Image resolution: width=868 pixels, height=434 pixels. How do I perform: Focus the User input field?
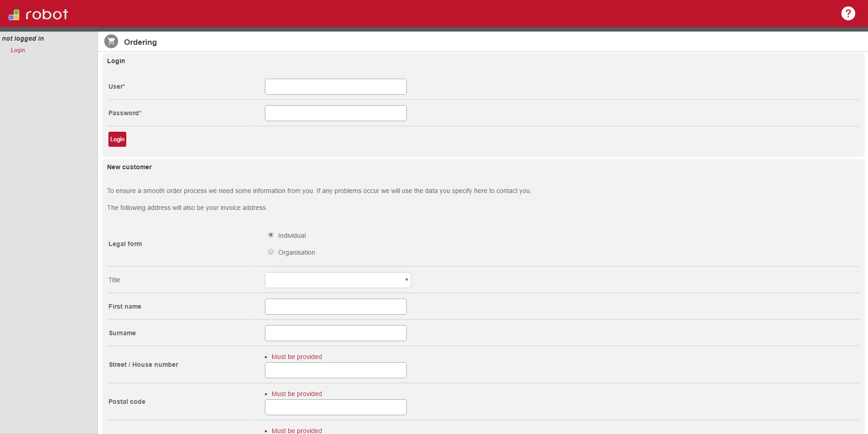[x=336, y=87]
